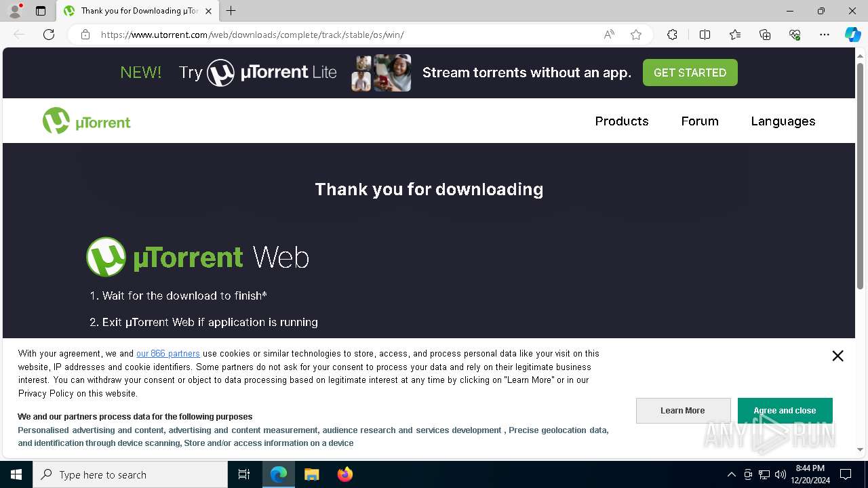This screenshot has width=868, height=488.
Task: Launch Firefox from taskbar
Action: (x=344, y=474)
